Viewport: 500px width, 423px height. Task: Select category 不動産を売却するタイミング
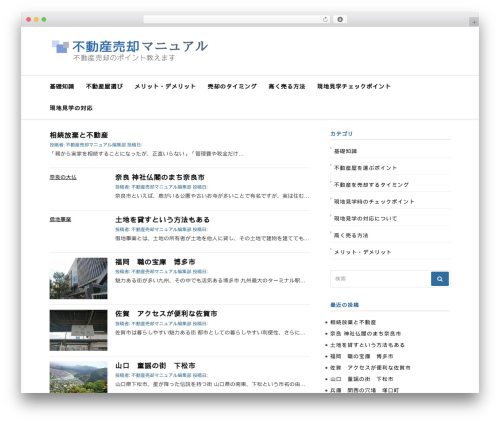pyautogui.click(x=371, y=185)
